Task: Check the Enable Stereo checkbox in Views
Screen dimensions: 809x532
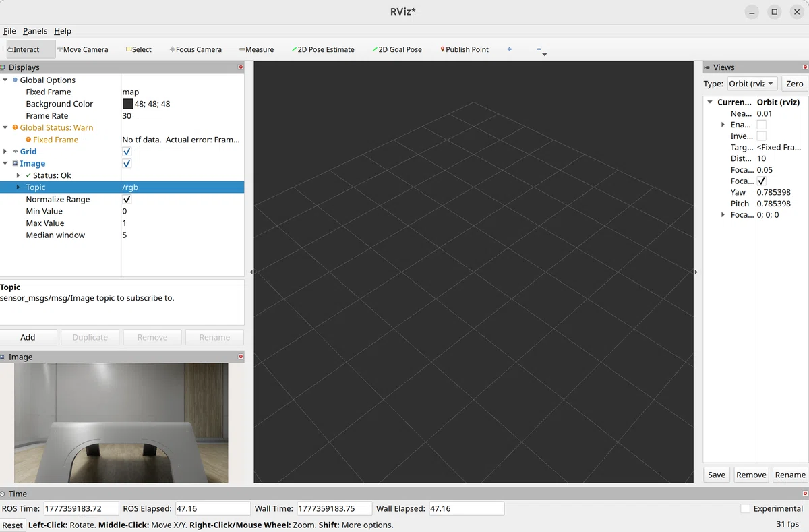Action: coord(761,125)
